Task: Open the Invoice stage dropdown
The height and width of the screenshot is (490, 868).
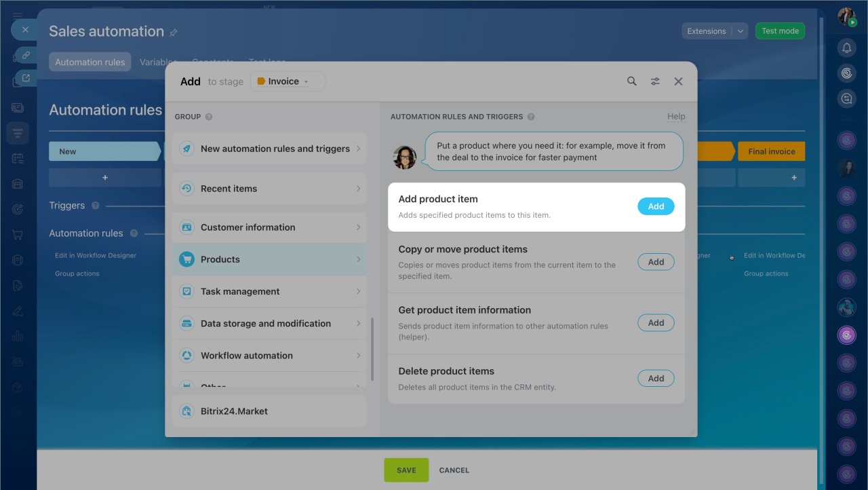Action: [288, 81]
